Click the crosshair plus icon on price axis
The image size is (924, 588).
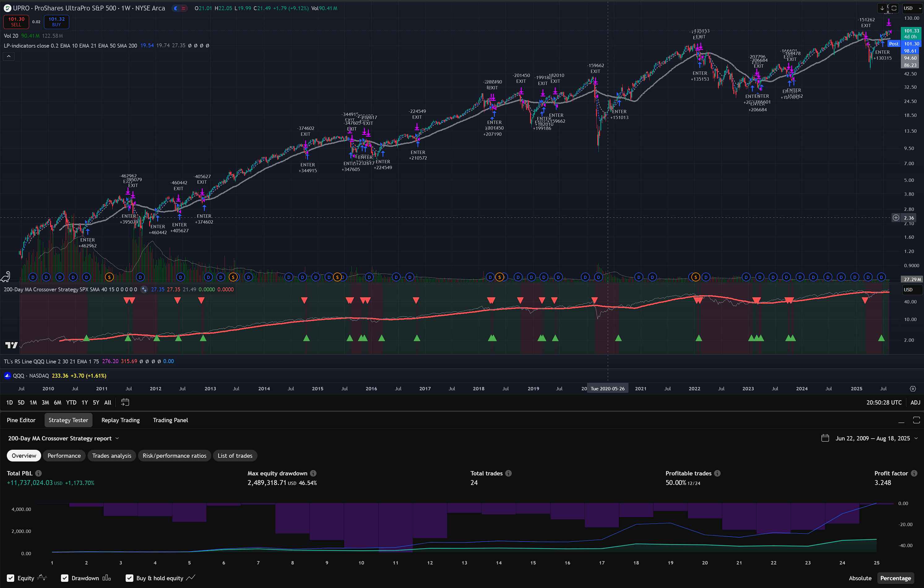[x=896, y=218]
